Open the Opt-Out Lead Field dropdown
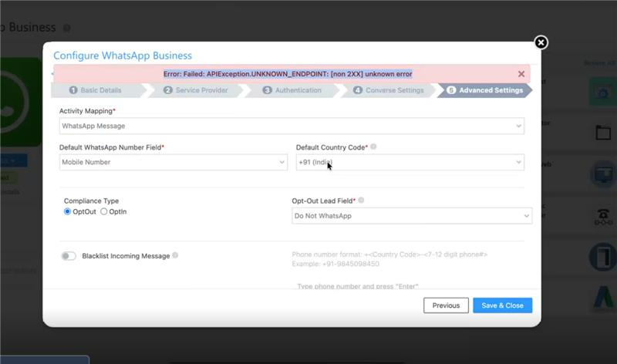 tap(412, 216)
